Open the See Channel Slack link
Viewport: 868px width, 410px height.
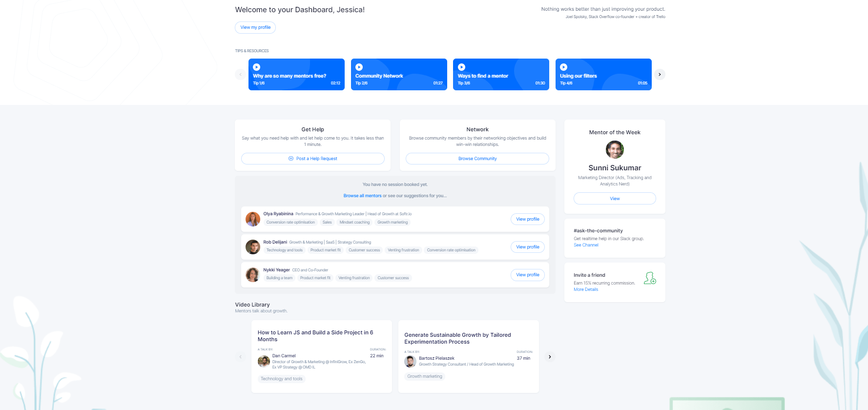pyautogui.click(x=586, y=245)
